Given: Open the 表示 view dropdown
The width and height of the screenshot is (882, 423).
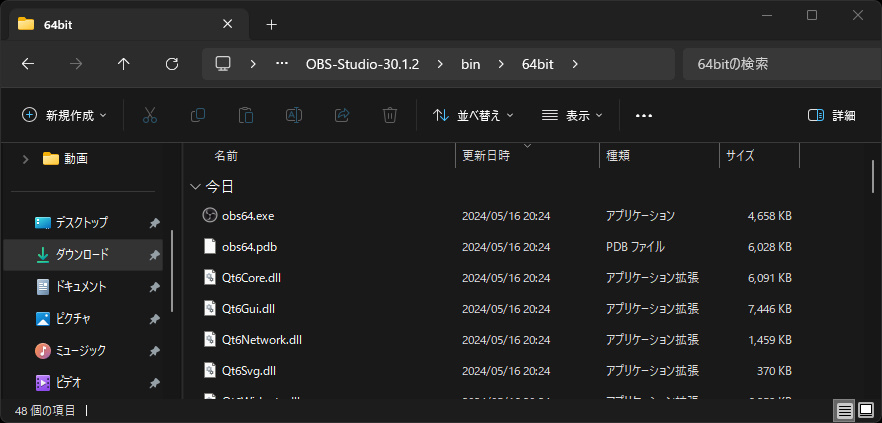Looking at the screenshot, I should click(x=572, y=115).
